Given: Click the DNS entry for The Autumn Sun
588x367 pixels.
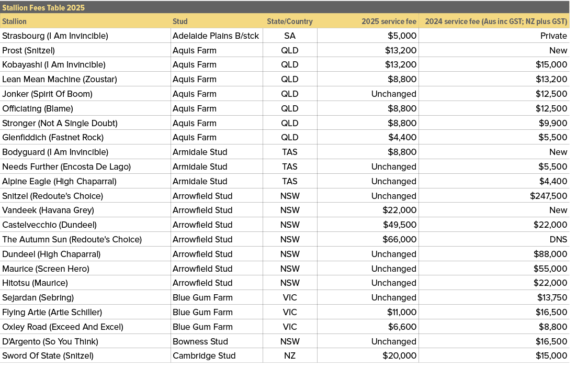Looking at the screenshot, I should click(x=557, y=239).
